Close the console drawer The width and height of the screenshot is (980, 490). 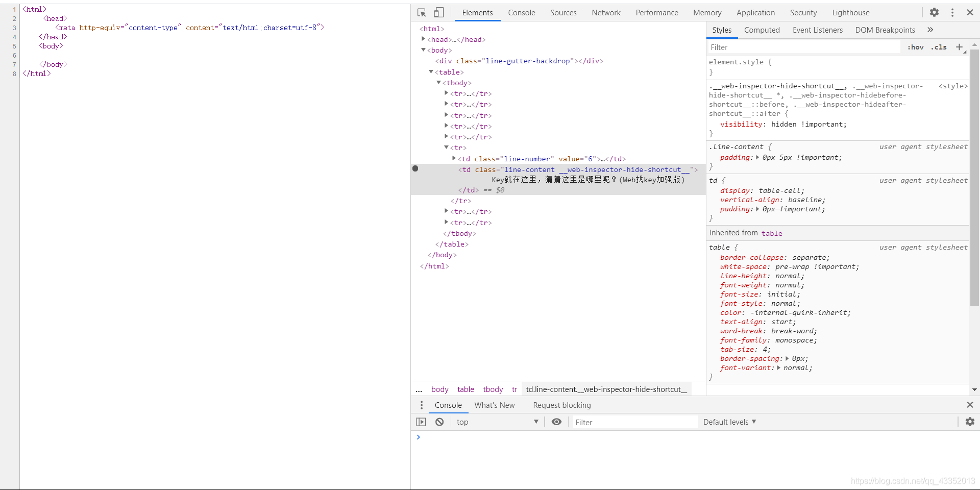point(970,405)
